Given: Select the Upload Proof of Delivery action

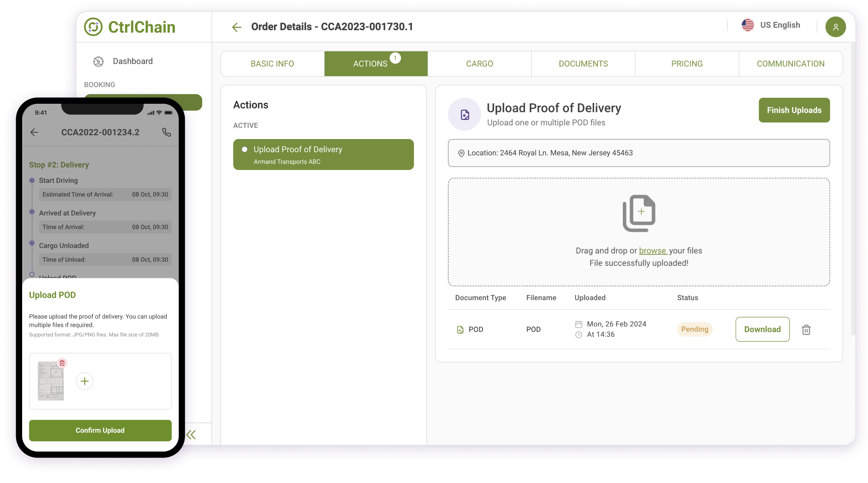Looking at the screenshot, I should click(x=323, y=154).
